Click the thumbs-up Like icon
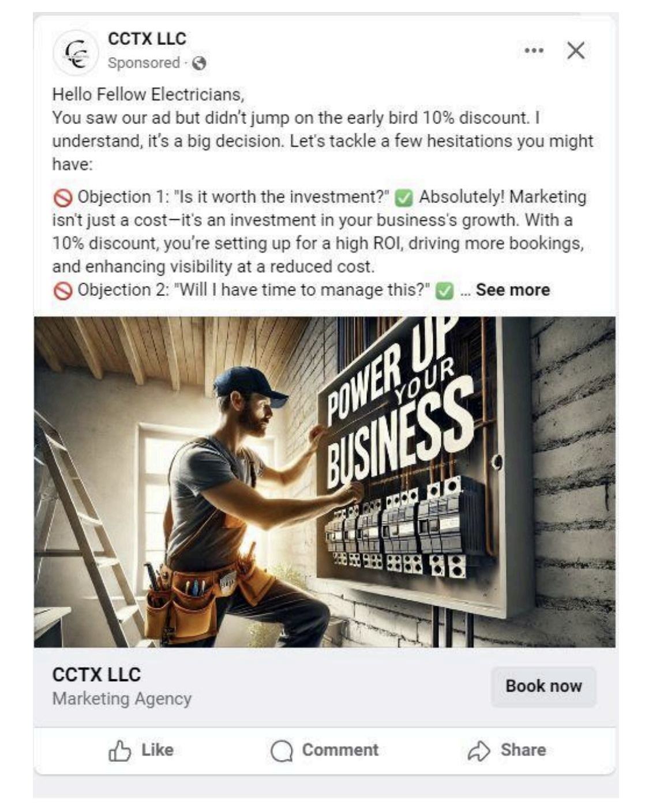The width and height of the screenshot is (660, 812). click(x=119, y=751)
